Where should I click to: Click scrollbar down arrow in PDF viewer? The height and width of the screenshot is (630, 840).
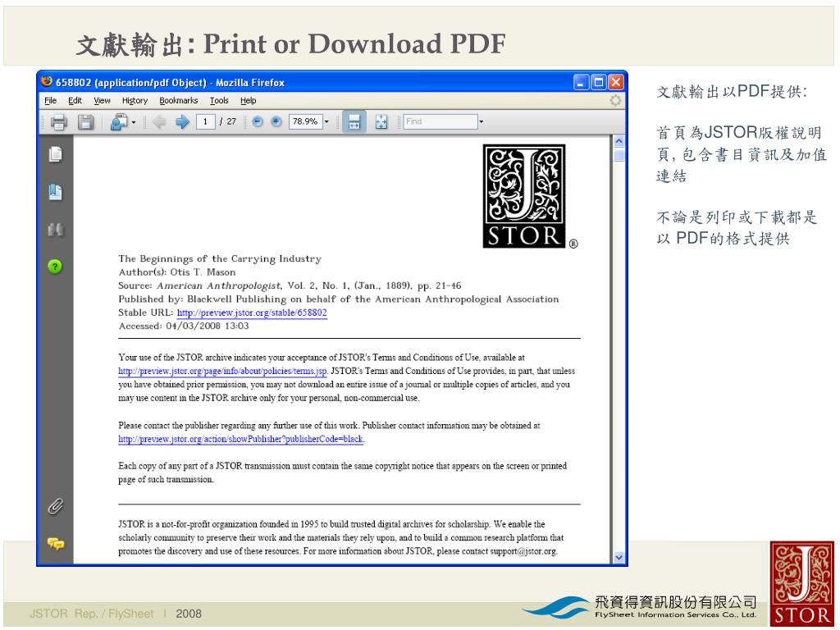coord(619,558)
